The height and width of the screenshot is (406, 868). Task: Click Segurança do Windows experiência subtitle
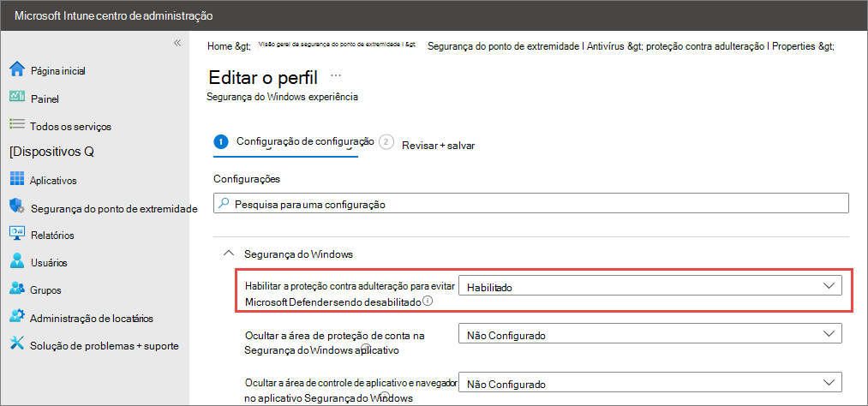pos(282,97)
